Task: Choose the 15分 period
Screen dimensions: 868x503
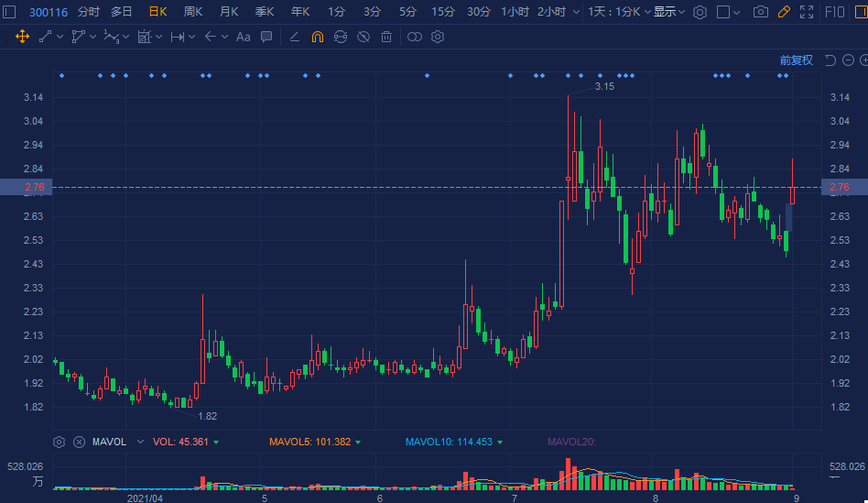Action: (443, 12)
